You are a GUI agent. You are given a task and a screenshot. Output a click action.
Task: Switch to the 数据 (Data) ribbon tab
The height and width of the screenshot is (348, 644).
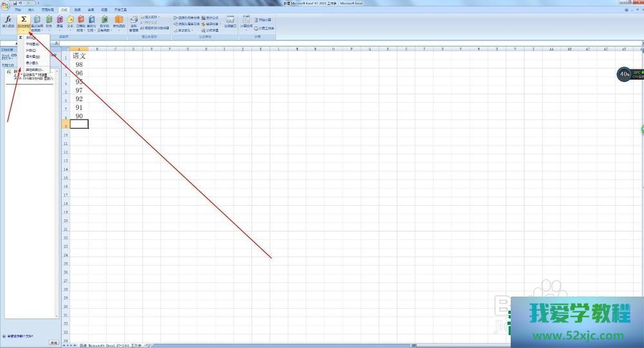pos(77,10)
